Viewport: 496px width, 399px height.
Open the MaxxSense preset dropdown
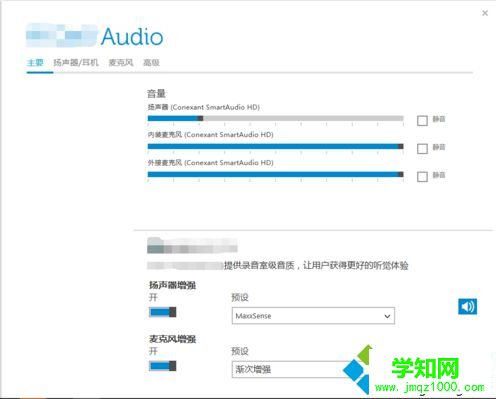[313, 316]
